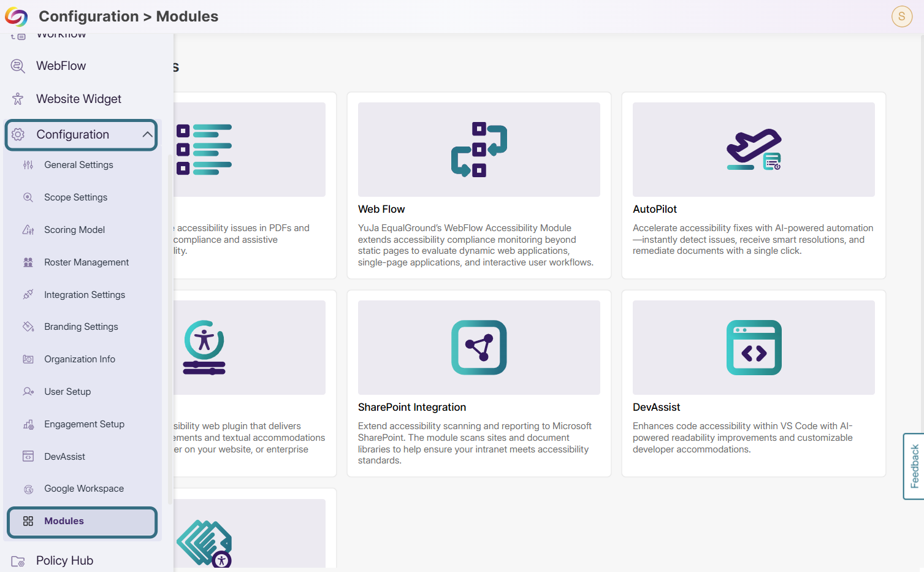Click the Web Flow description text

[x=476, y=245]
